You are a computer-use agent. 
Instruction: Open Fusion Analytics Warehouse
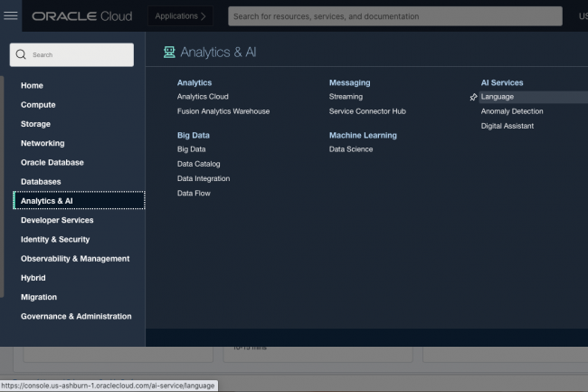[x=223, y=111]
